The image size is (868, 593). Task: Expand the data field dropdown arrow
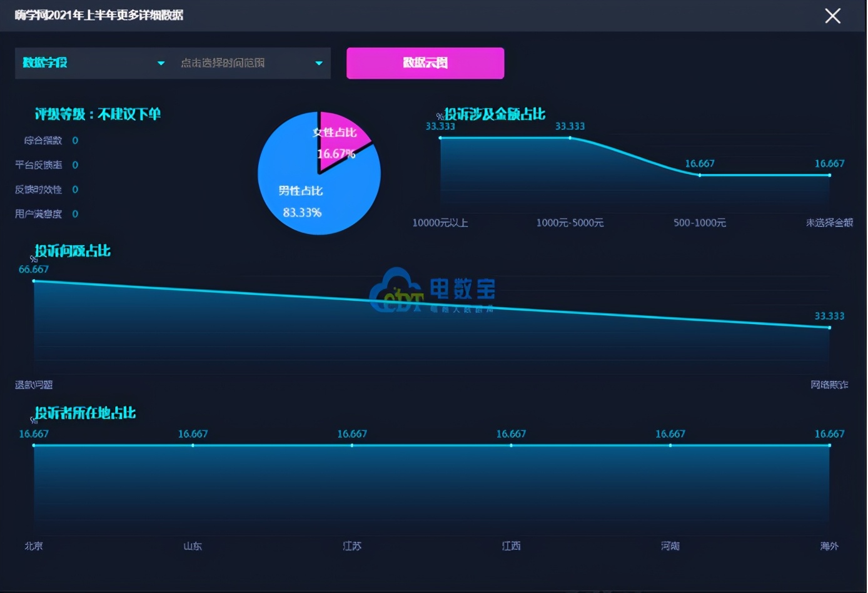click(161, 63)
